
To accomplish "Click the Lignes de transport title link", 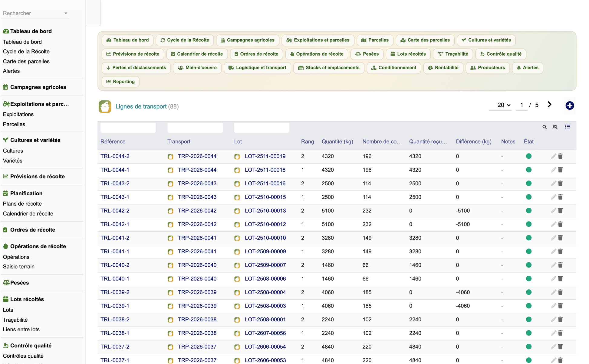I will click(141, 106).
